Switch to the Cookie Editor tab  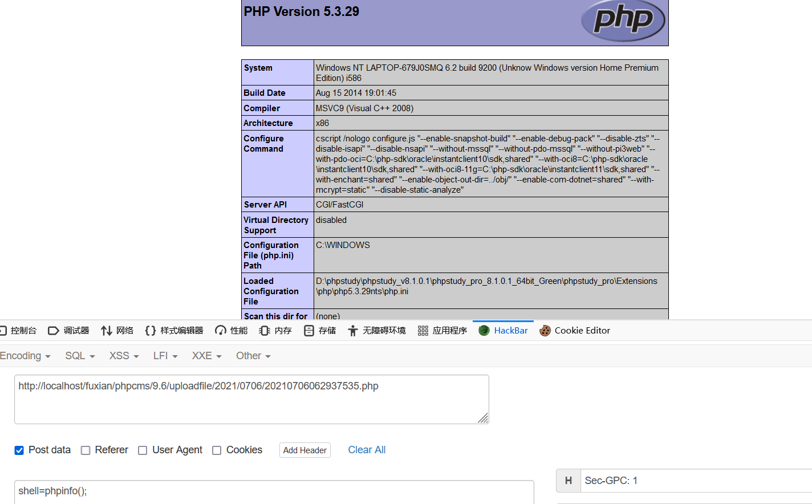point(575,331)
